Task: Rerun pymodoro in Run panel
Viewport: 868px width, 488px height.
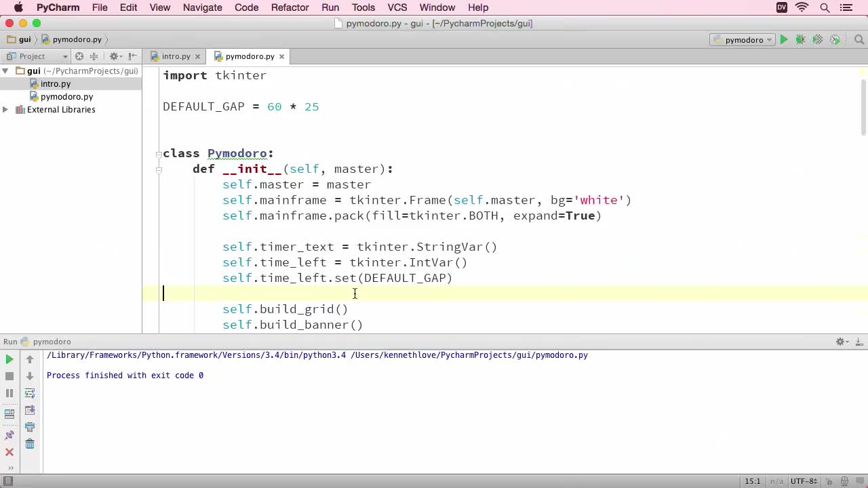Action: (x=9, y=359)
